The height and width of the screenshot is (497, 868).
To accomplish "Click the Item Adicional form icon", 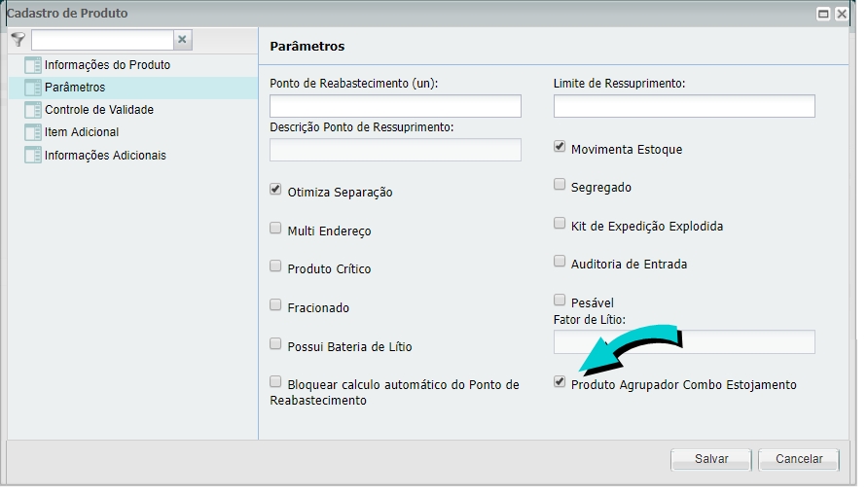I will coord(33,132).
